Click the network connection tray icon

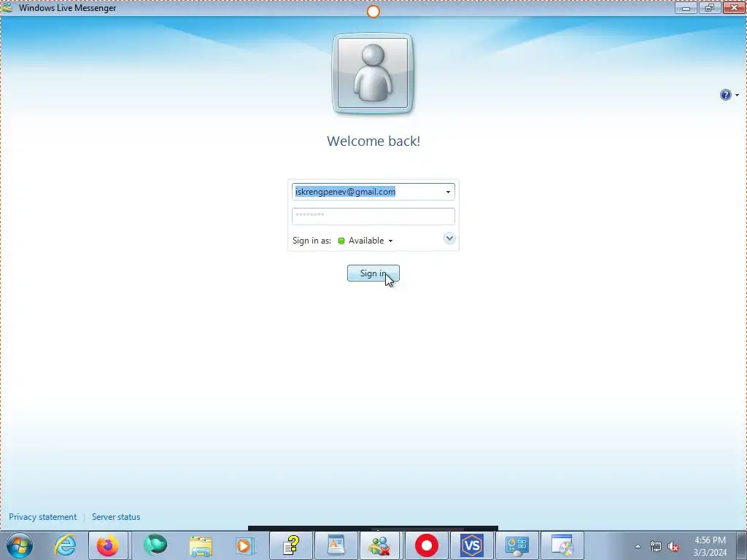click(656, 546)
